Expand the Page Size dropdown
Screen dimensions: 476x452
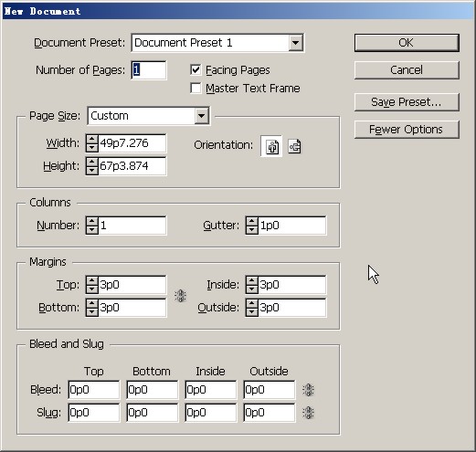pyautogui.click(x=201, y=116)
